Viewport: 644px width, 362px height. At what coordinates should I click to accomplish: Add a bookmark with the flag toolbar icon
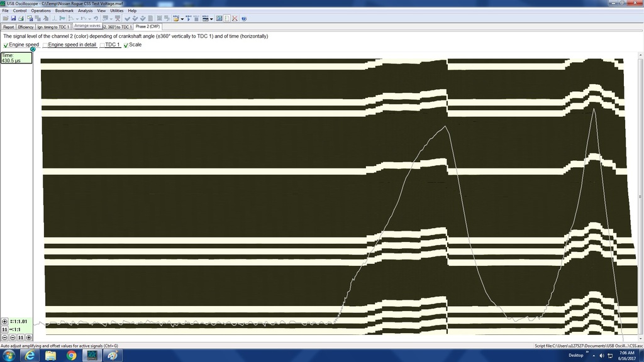click(63, 18)
